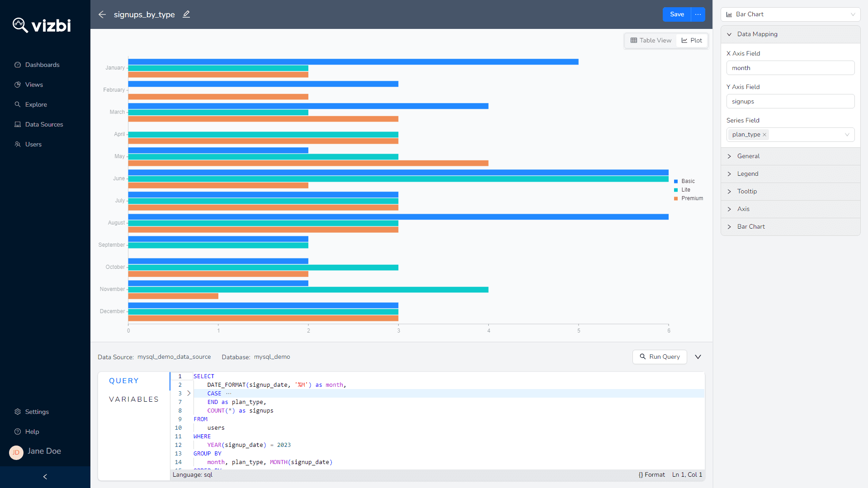This screenshot has height=488, width=868.
Task: Click the Views pie icon
Action: pos(18,84)
